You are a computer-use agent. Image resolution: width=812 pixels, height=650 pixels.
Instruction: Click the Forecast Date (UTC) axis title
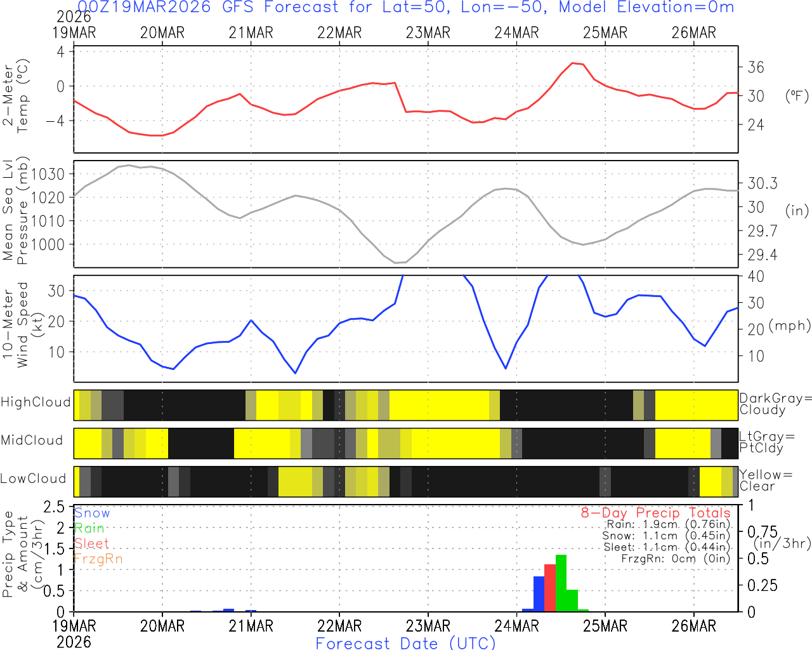pos(406,643)
